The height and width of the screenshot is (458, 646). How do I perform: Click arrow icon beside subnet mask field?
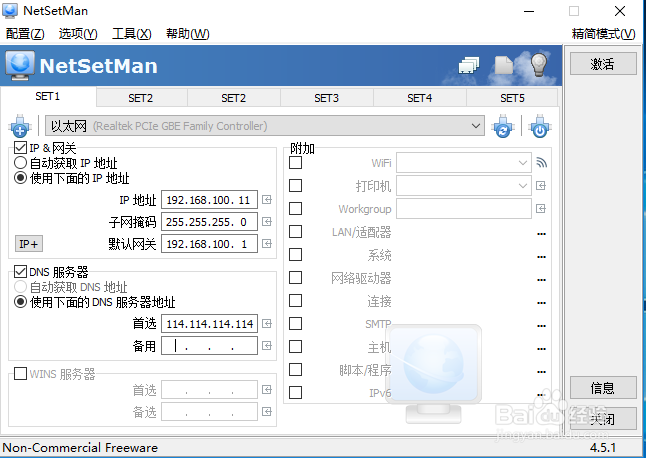coord(267,222)
